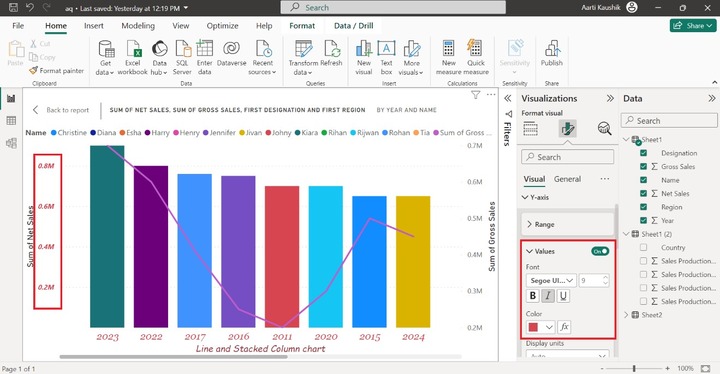Expand the Sheet2 table
Screen dimensions: 720x374
point(626,315)
